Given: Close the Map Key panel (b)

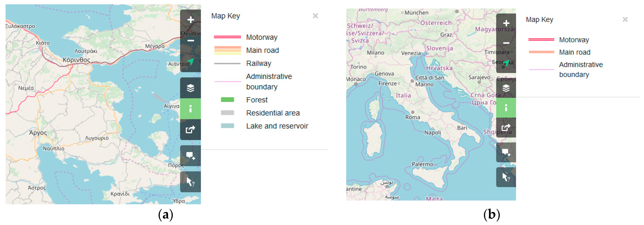Looking at the screenshot, I should click(625, 20).
